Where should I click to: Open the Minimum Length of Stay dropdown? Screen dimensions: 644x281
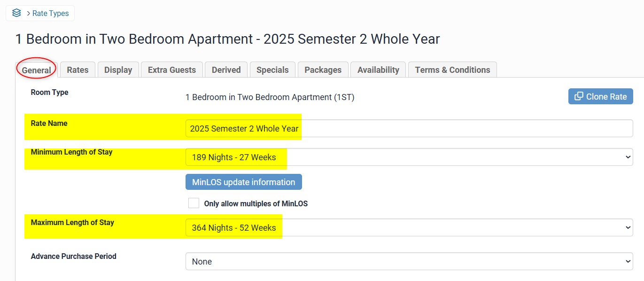[x=409, y=157]
